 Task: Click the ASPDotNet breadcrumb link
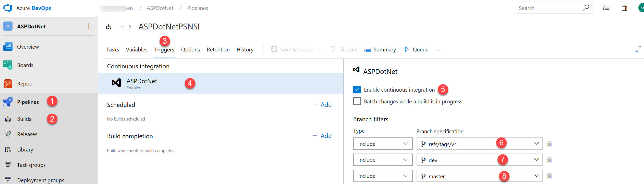pyautogui.click(x=160, y=8)
